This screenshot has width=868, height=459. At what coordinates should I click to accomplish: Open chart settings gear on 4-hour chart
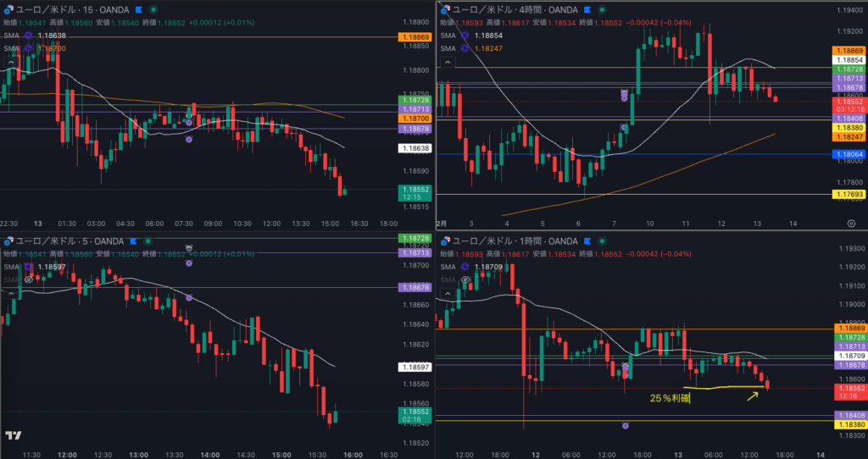coord(851,223)
